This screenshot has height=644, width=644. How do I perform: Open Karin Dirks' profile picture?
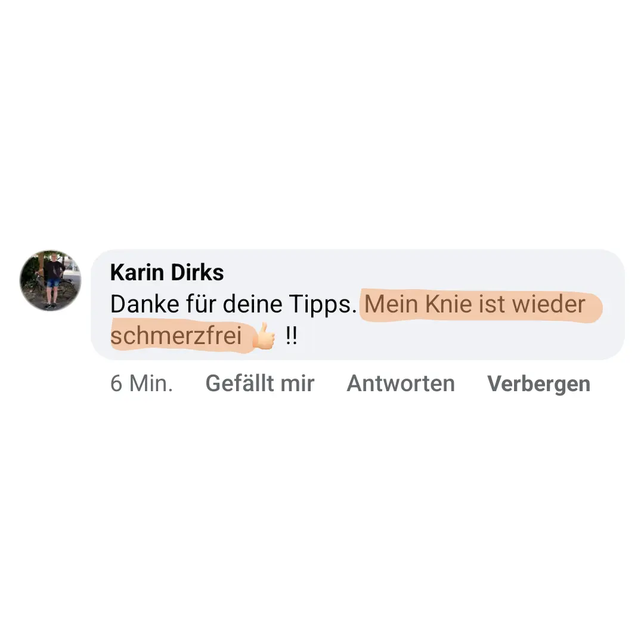pyautogui.click(x=50, y=280)
